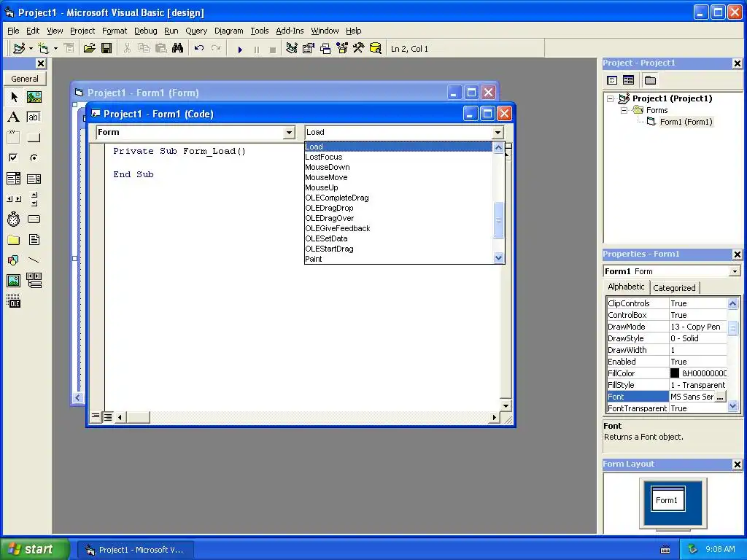Select the Pointer tool in toolbox
Viewport: 747px width, 560px height.
point(14,97)
